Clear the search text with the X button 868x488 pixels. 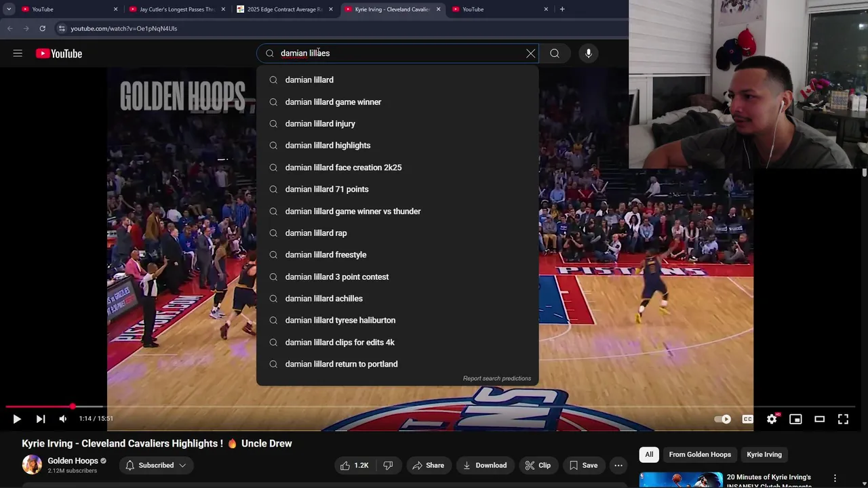[x=531, y=54]
